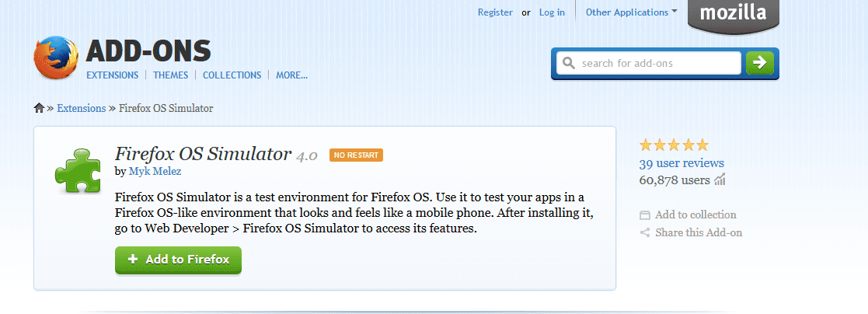Open the mozilla tab at top right
The width and height of the screenshot is (868, 314).
pos(733,16)
